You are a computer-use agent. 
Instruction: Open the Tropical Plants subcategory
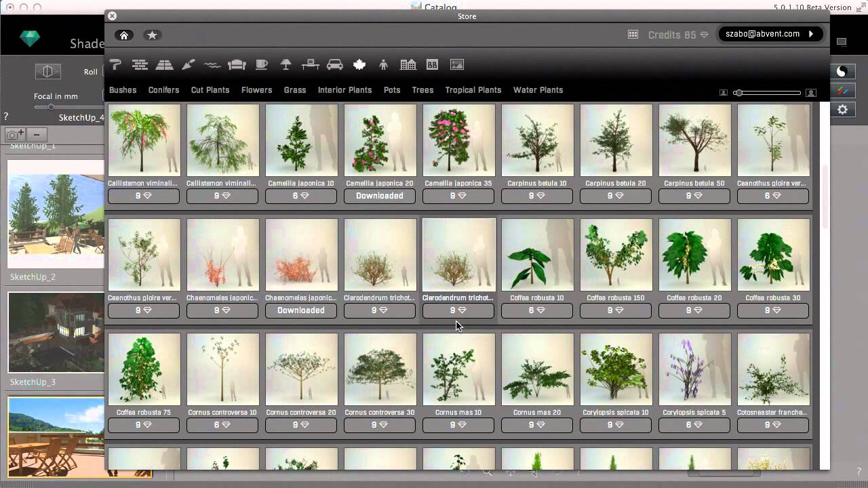473,89
